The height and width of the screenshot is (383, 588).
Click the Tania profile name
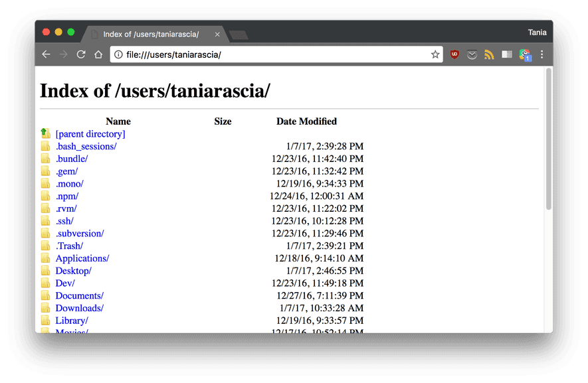tap(538, 32)
